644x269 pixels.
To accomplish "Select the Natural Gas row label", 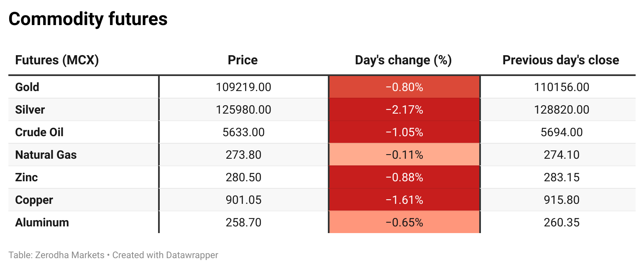I will coord(46,155).
